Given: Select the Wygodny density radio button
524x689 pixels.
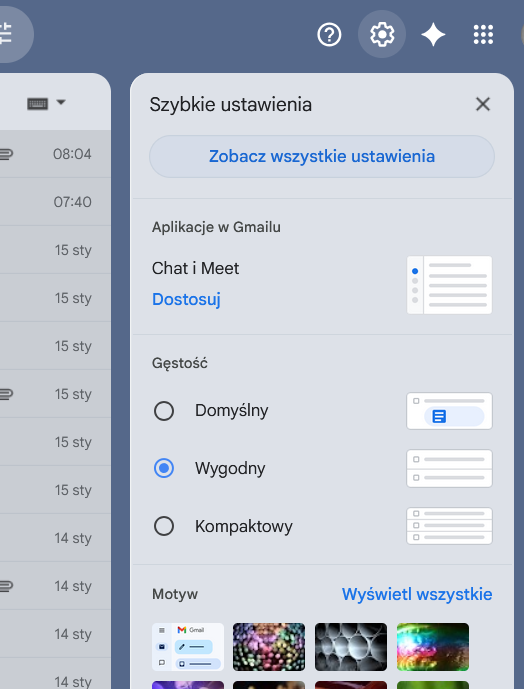Looking at the screenshot, I should pyautogui.click(x=164, y=468).
